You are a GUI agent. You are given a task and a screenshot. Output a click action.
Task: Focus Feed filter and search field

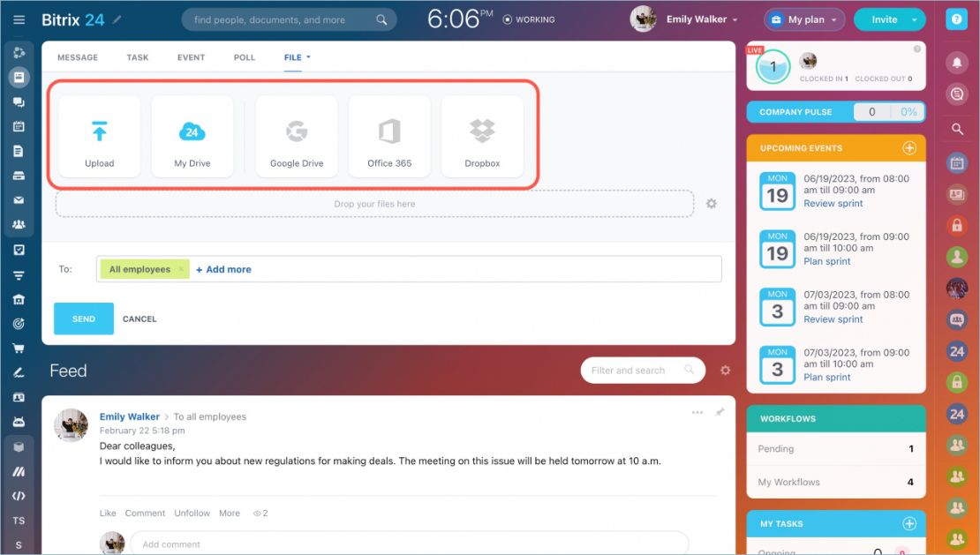pyautogui.click(x=643, y=371)
